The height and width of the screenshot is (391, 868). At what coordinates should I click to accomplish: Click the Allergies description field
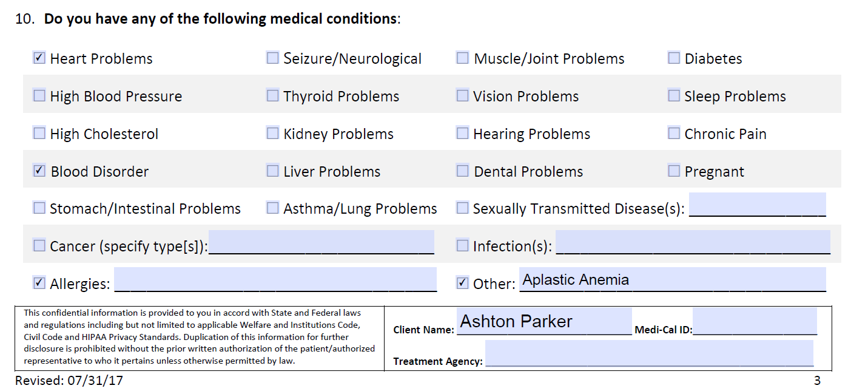[x=275, y=279]
